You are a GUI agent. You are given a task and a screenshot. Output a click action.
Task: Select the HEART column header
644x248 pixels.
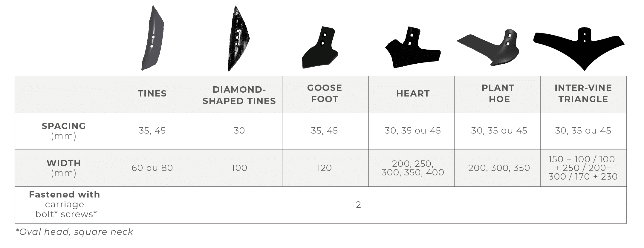point(413,94)
